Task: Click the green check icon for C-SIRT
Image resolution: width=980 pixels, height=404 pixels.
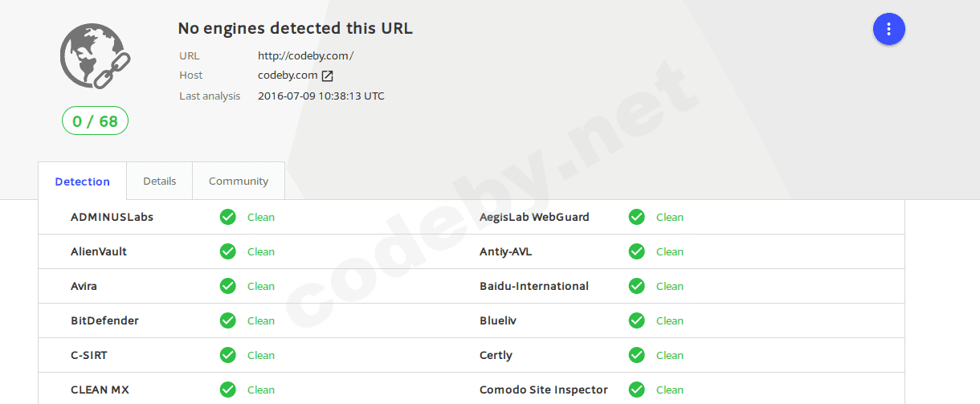Action: (228, 355)
